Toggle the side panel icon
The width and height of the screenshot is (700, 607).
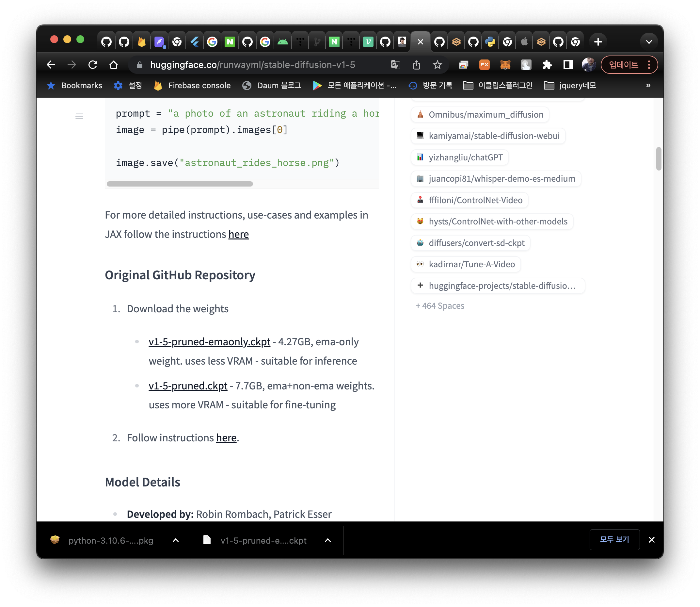coord(568,65)
